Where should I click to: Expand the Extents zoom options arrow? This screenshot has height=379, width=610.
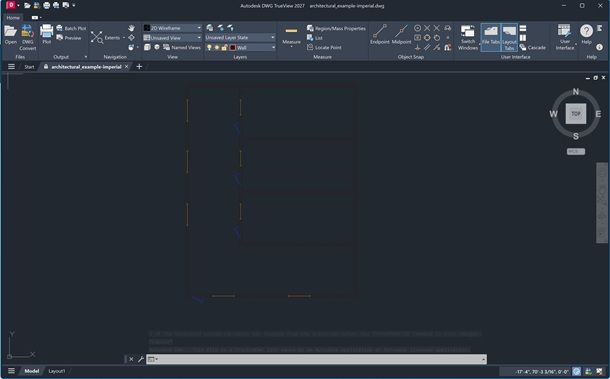click(124, 38)
